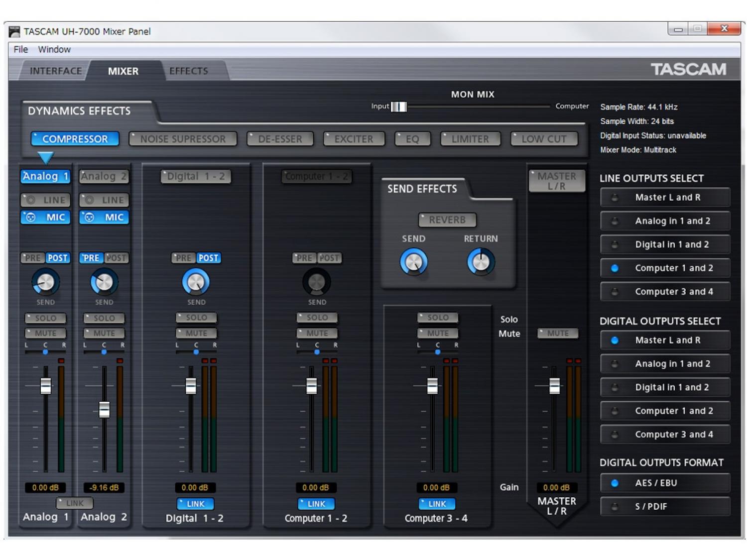This screenshot has height=560, width=747.
Task: Select LINE input for Analog 2
Action: 104,200
